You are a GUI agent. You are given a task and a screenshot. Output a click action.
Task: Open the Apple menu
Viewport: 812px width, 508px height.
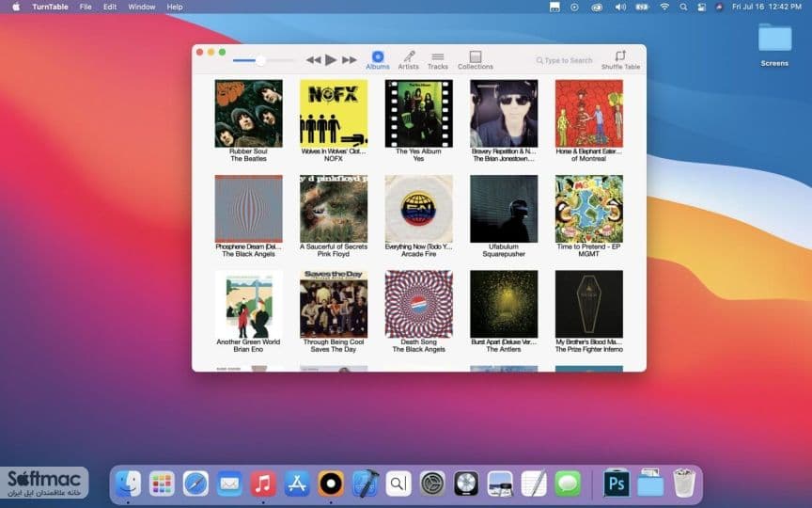[x=16, y=7]
